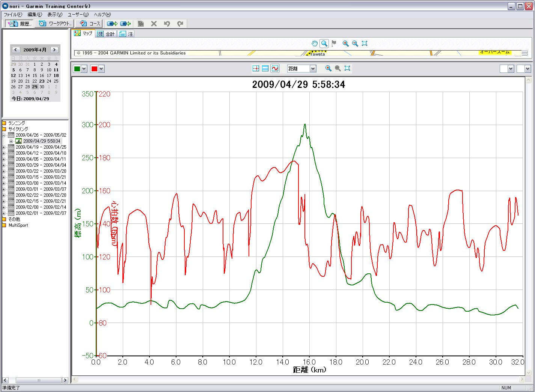Click the receive from device icon
535x392 pixels.
(125, 24)
